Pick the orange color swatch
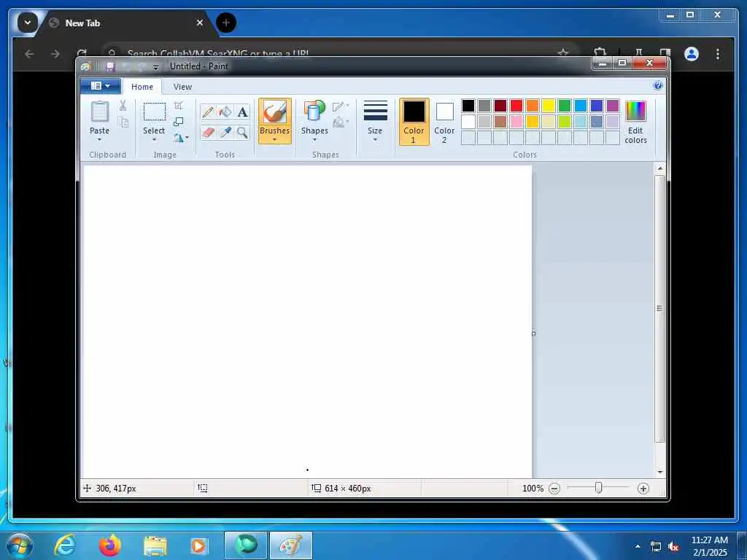747x560 pixels. pyautogui.click(x=533, y=106)
